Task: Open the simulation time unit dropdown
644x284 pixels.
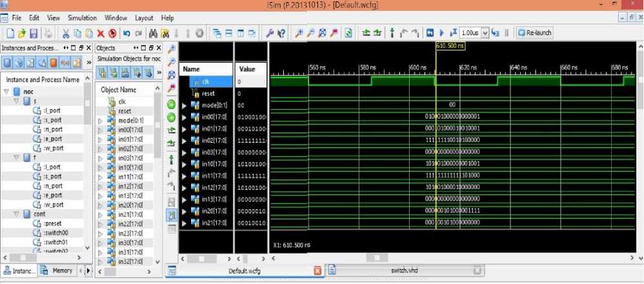Action: pyautogui.click(x=486, y=33)
